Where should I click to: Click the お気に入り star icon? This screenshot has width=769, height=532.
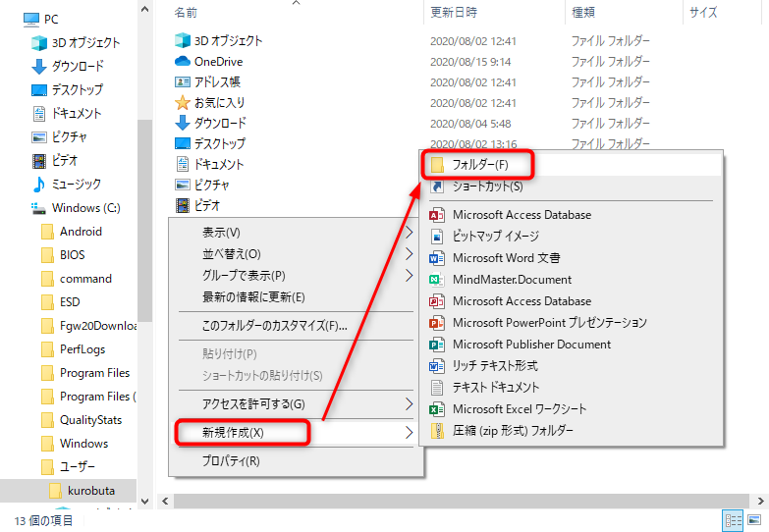183,102
